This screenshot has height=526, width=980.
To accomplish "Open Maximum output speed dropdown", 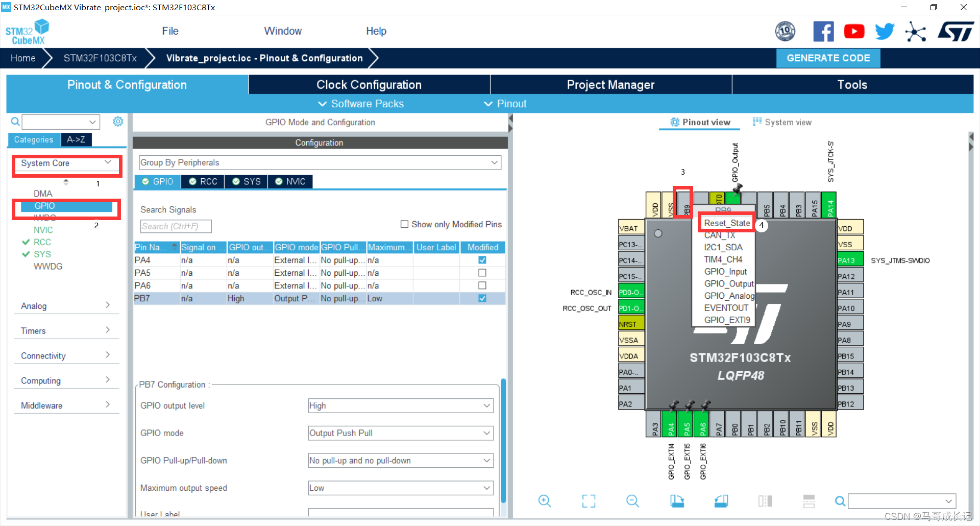I will [x=401, y=488].
